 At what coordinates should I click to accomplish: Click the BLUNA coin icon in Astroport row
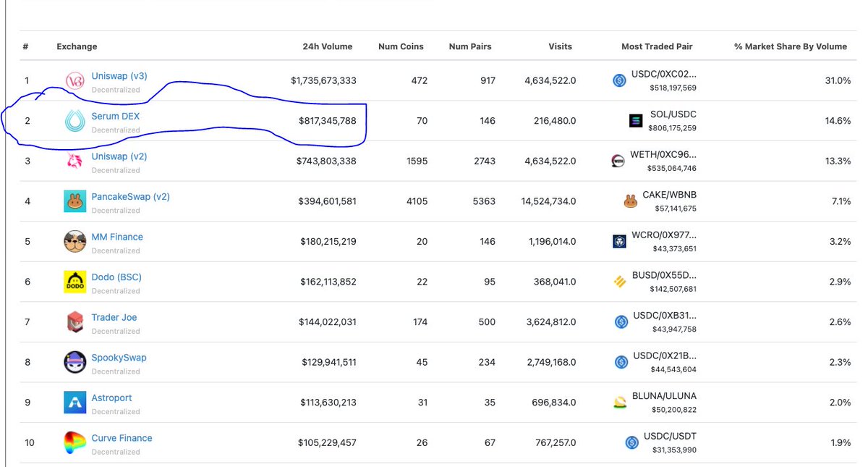click(620, 403)
